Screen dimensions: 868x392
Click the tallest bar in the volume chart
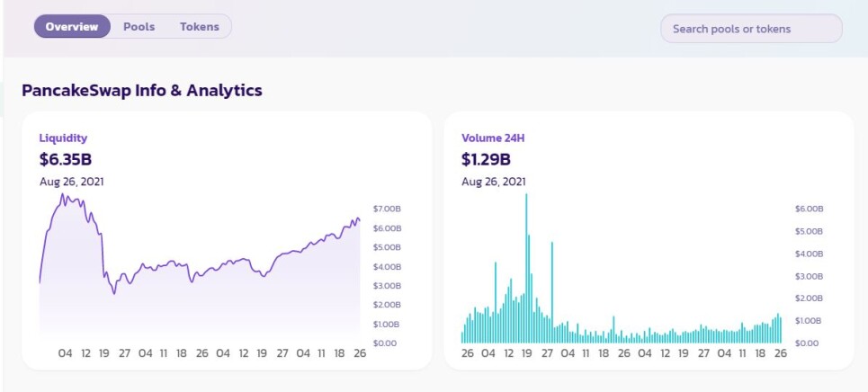[526, 268]
